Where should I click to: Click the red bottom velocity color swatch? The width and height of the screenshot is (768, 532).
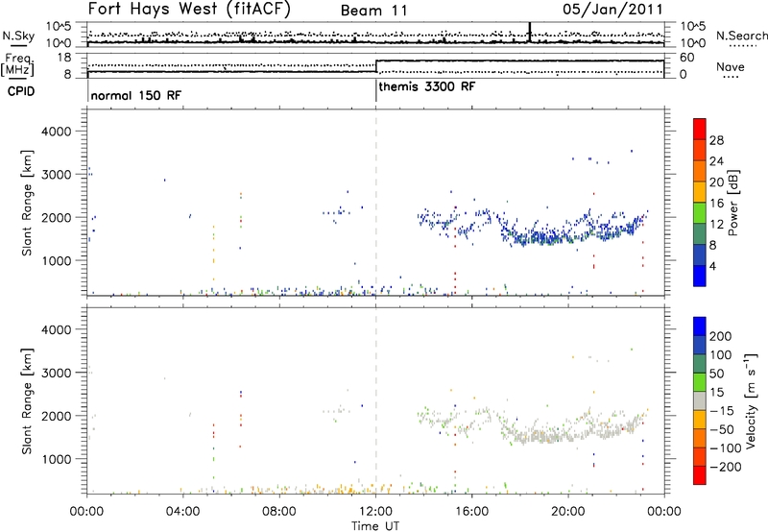[x=700, y=475]
